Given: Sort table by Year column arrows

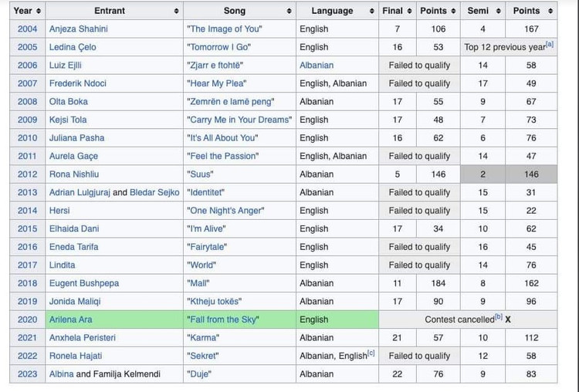Looking at the screenshot, I should click(x=39, y=11).
